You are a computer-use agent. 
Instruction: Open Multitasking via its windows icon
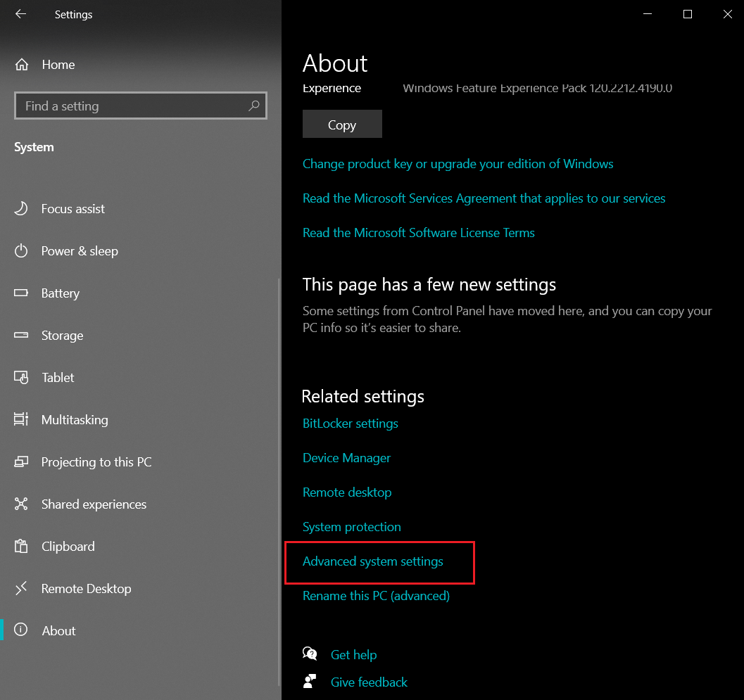click(x=22, y=419)
